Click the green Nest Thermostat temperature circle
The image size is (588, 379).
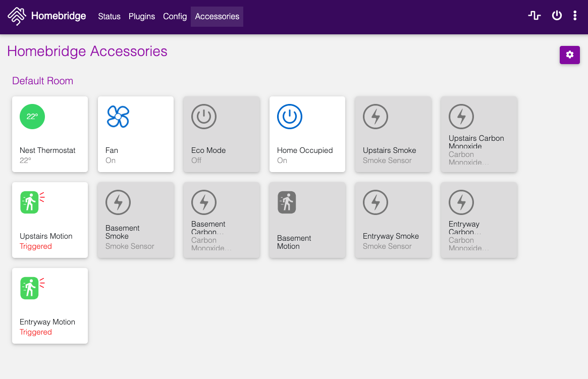pos(32,117)
